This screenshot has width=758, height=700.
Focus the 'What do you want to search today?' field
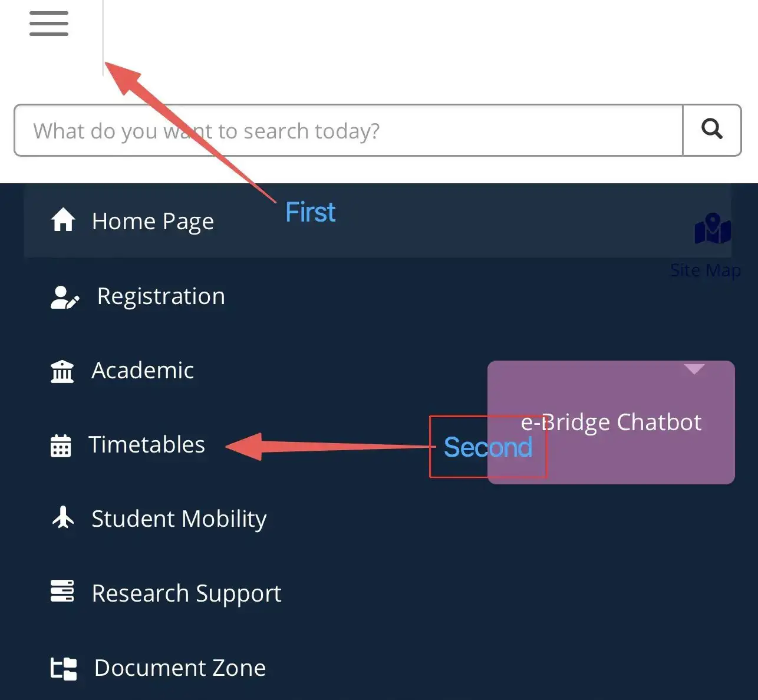point(348,130)
